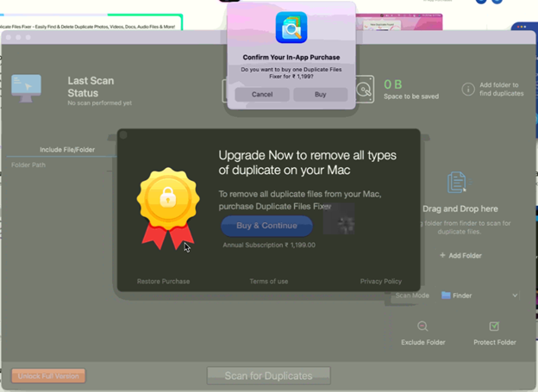The image size is (538, 392).
Task: Click the Drag and Drop here text
Action: pos(460,208)
